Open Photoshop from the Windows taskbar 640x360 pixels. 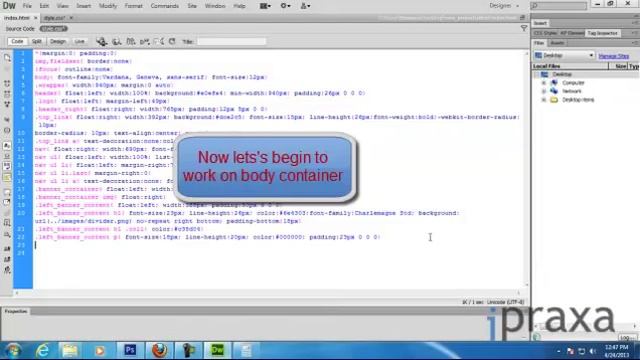pyautogui.click(x=130, y=350)
